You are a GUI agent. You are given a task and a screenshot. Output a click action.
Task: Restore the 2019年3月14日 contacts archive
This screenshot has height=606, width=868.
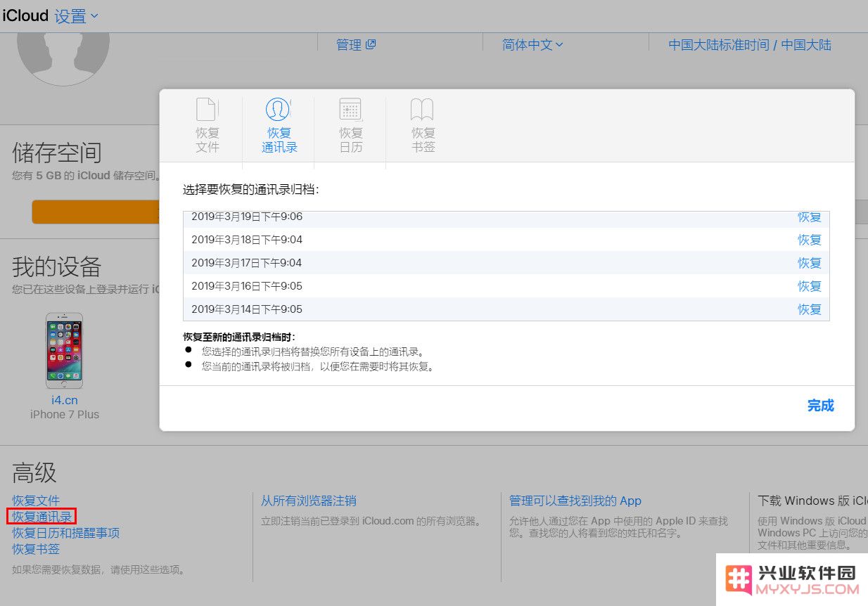tap(809, 309)
